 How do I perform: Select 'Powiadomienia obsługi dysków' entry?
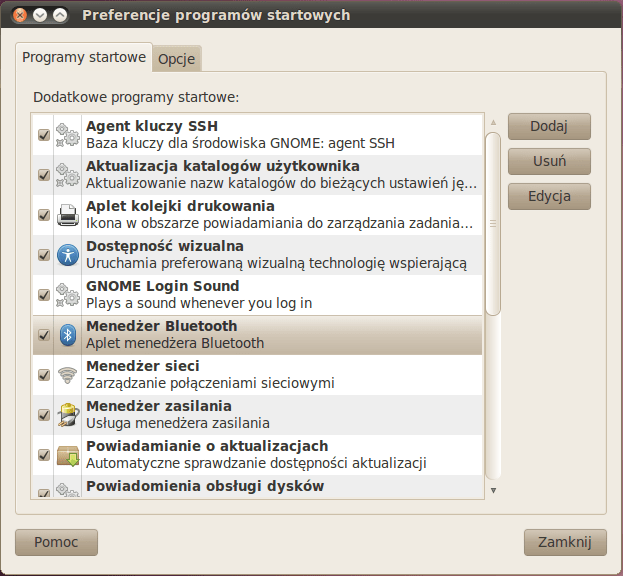coord(205,486)
